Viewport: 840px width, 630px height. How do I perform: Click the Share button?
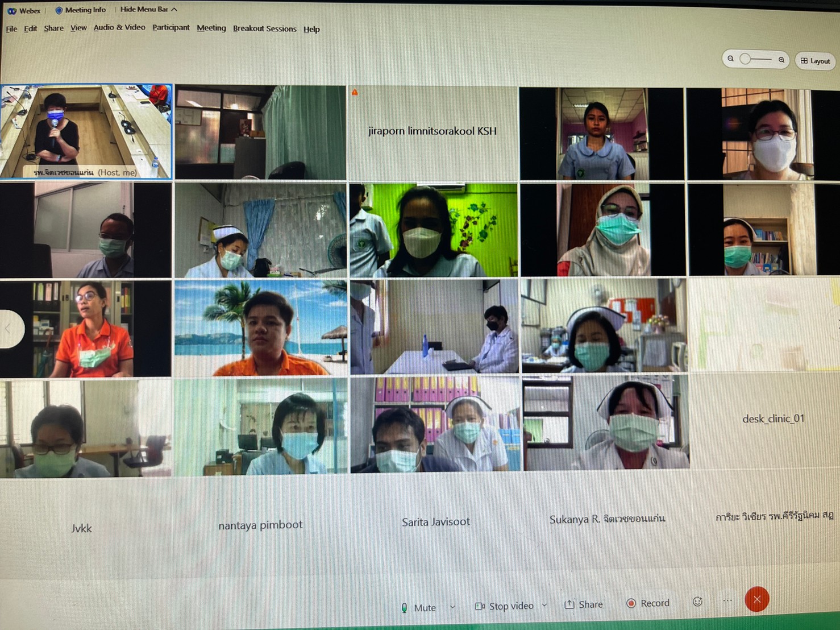[584, 604]
